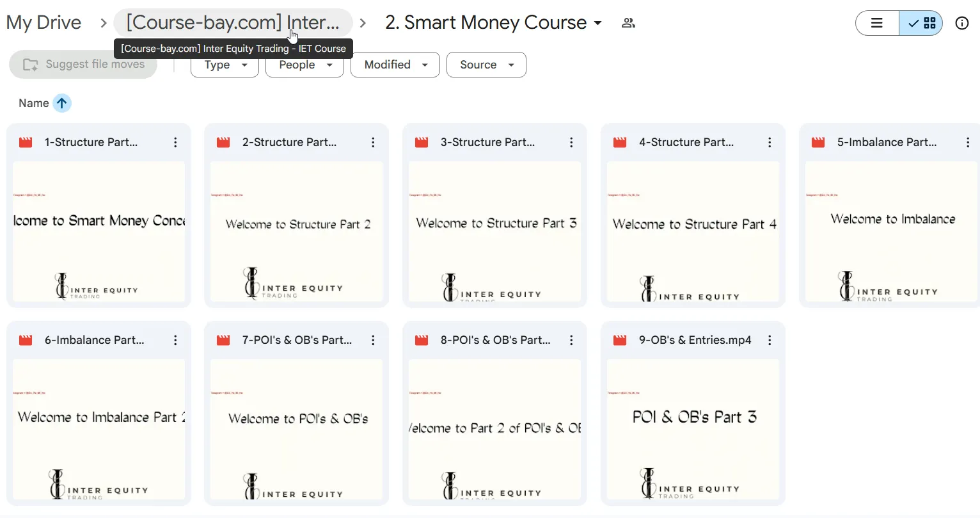This screenshot has height=518, width=980.
Task: Select the file name 4-Structure Part...
Action: (686, 142)
